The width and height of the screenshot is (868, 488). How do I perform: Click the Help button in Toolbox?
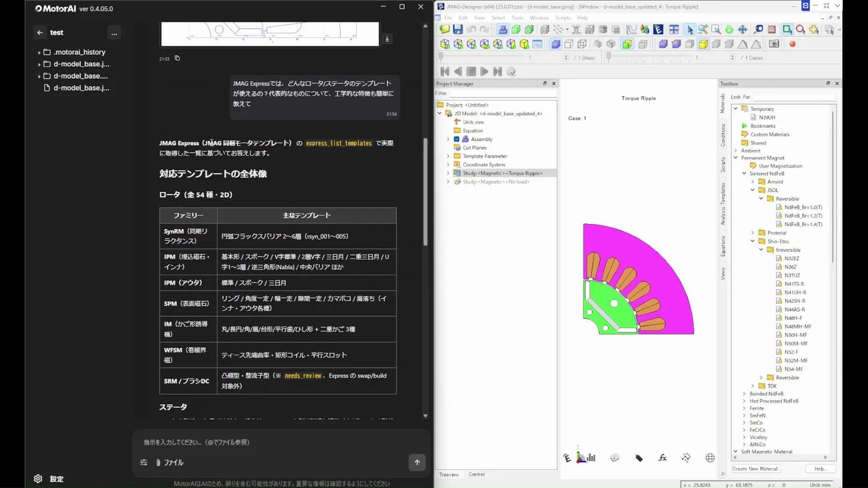(x=820, y=469)
